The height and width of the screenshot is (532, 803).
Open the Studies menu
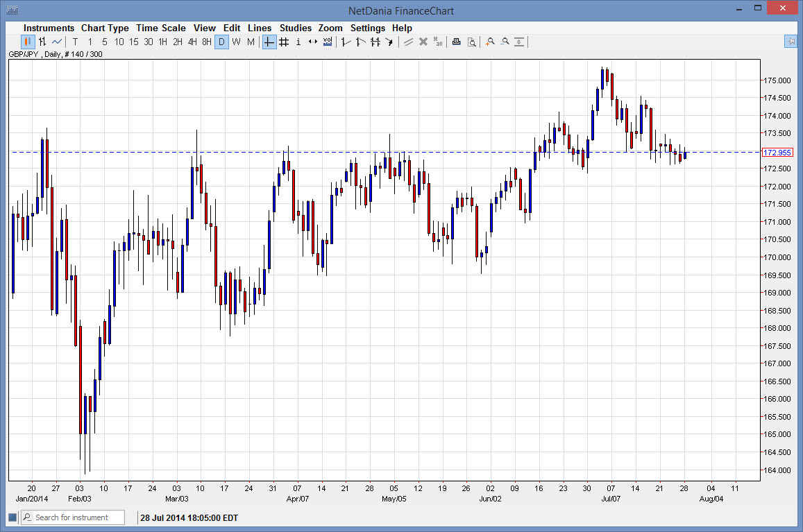pos(296,28)
